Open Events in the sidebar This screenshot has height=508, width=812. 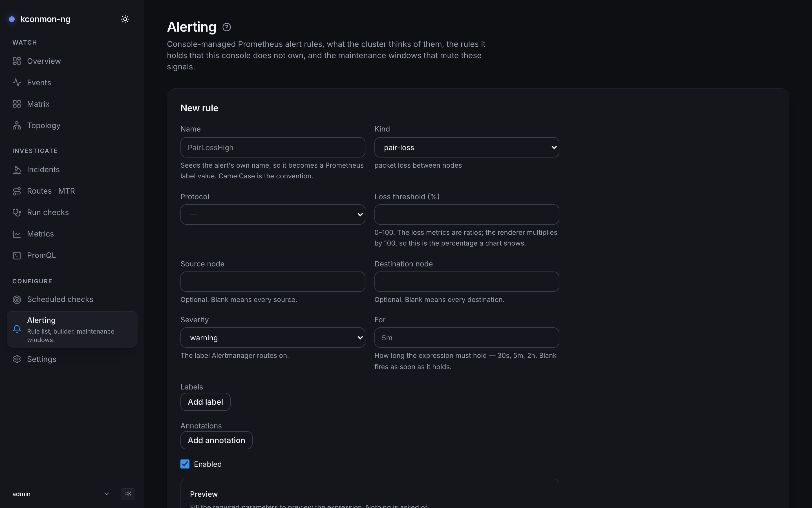[x=72, y=83]
